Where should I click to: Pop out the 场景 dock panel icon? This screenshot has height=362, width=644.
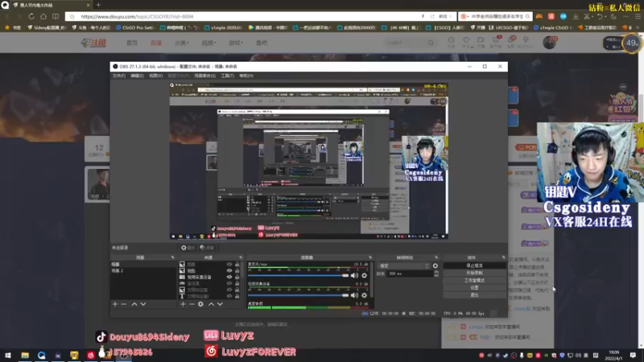coord(172,257)
